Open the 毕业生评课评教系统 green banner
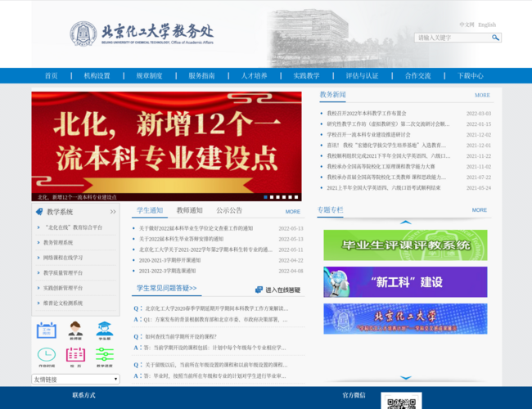Image resolution: width=532 pixels, height=409 pixels. [x=405, y=245]
